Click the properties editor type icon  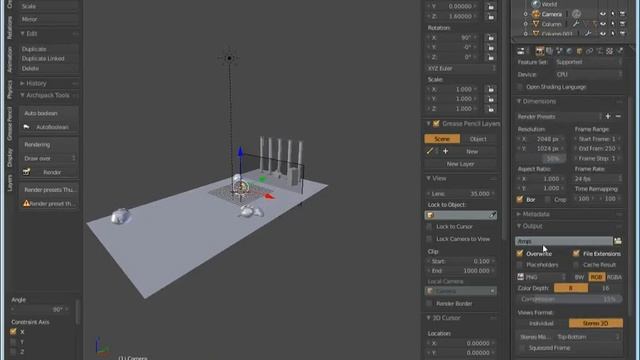(521, 51)
